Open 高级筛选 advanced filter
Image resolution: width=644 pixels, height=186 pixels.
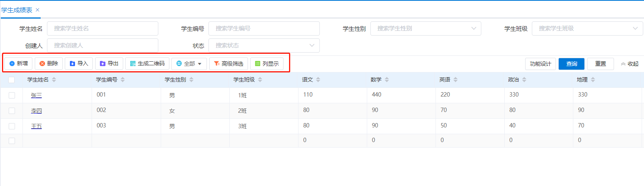[x=229, y=63]
